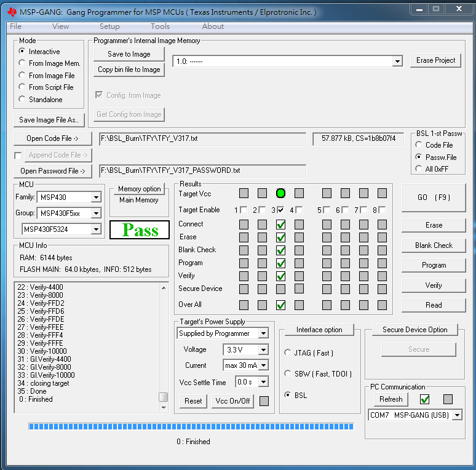The height and width of the screenshot is (470, 476).
Task: Open the Vcc Settle Time dropdown
Action: (263, 381)
